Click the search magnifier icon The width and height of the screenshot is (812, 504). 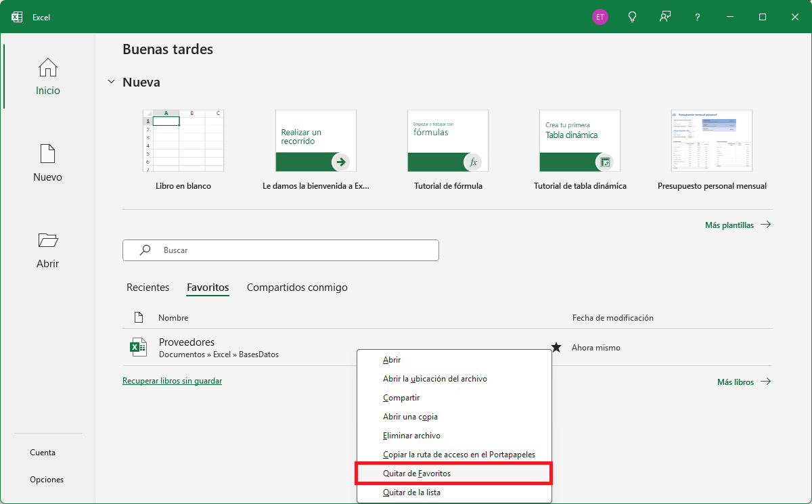pyautogui.click(x=145, y=250)
